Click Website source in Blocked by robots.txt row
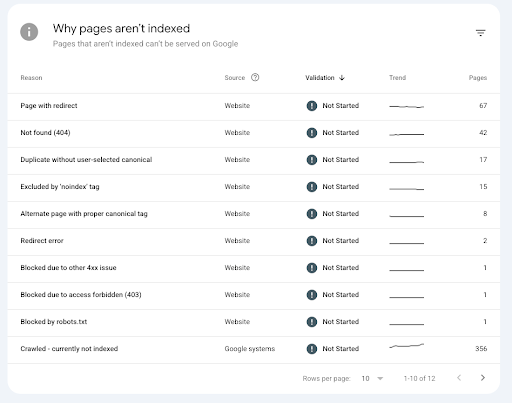Screen dimensions: 512x403 pos(237,322)
